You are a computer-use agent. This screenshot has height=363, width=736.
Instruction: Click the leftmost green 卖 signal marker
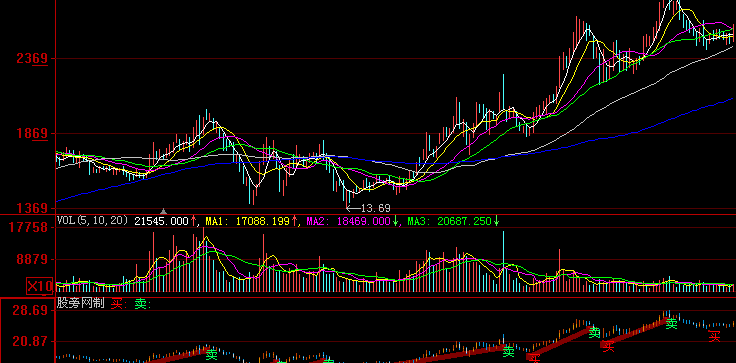pyautogui.click(x=212, y=355)
